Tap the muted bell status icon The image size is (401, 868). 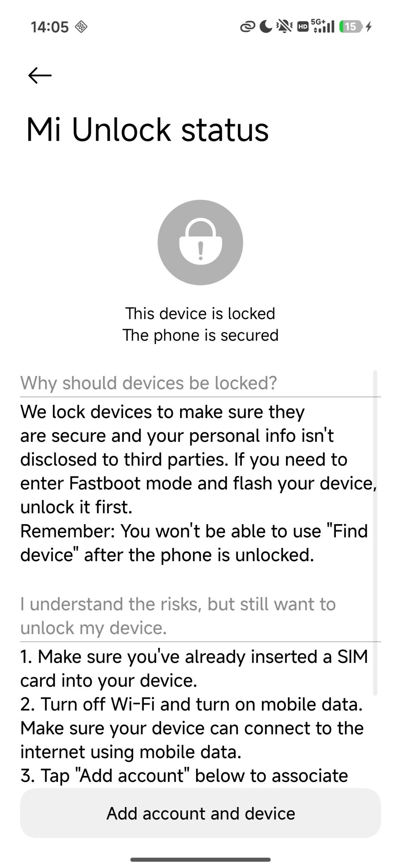[x=284, y=26]
